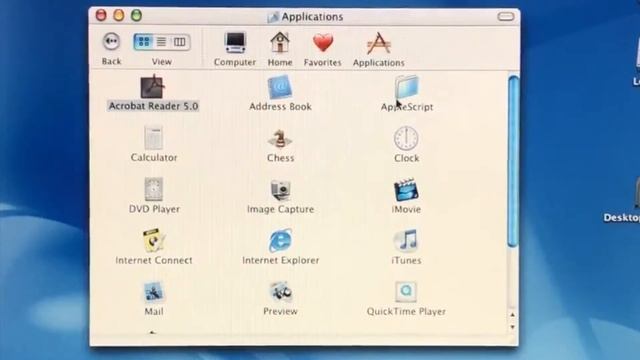Select the Address Book app icon
This screenshot has width=640, height=360.
point(280,87)
